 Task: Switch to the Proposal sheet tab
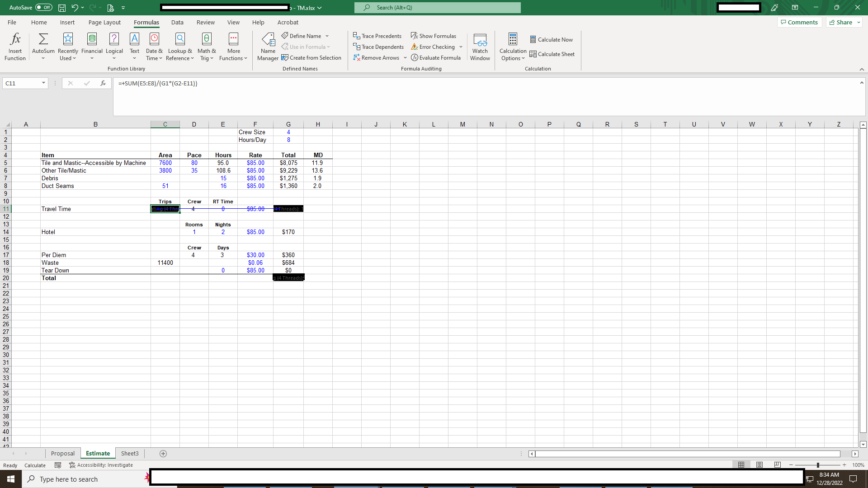[x=62, y=453]
